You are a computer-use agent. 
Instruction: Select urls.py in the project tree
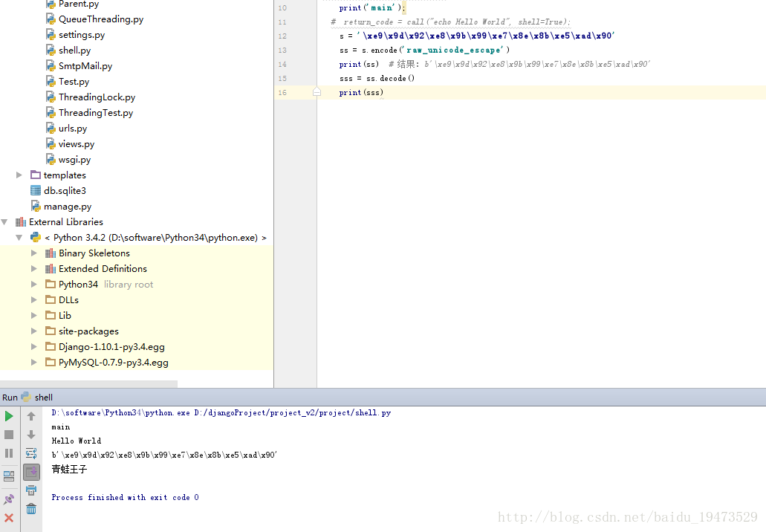[x=73, y=129]
